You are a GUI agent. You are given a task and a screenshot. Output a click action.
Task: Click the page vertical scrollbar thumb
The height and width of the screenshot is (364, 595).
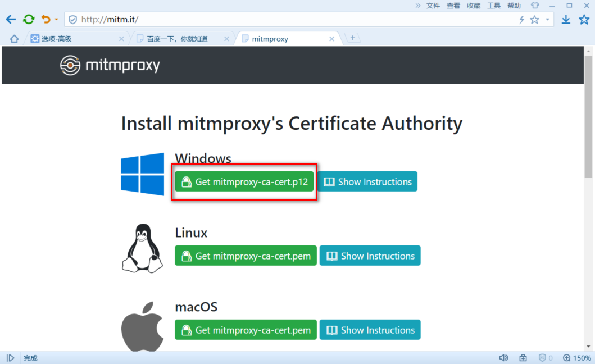[589, 116]
